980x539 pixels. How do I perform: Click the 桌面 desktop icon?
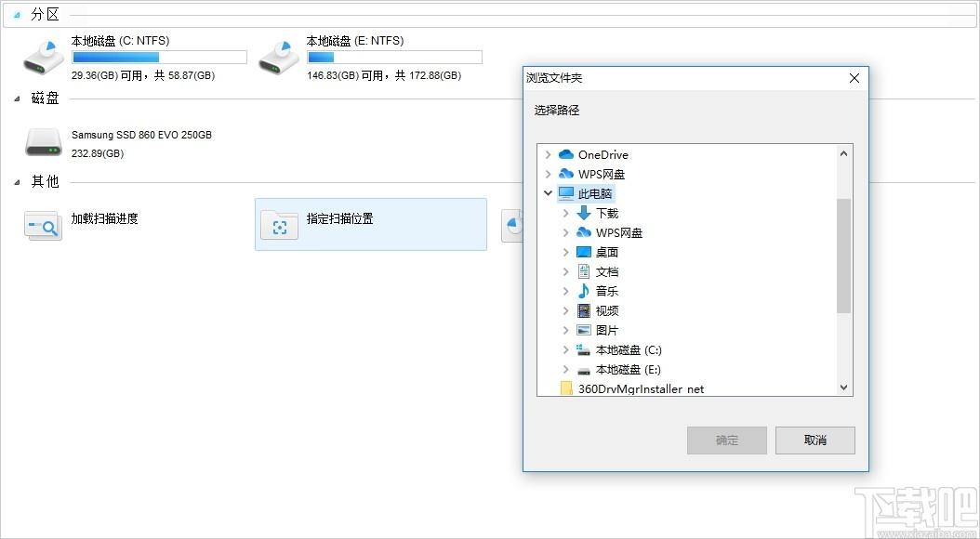pyautogui.click(x=584, y=253)
